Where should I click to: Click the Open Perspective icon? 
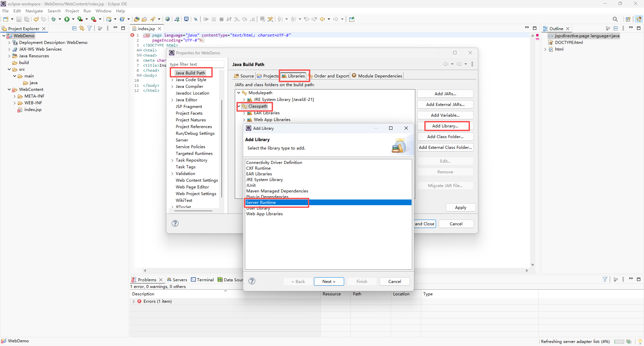click(x=628, y=19)
